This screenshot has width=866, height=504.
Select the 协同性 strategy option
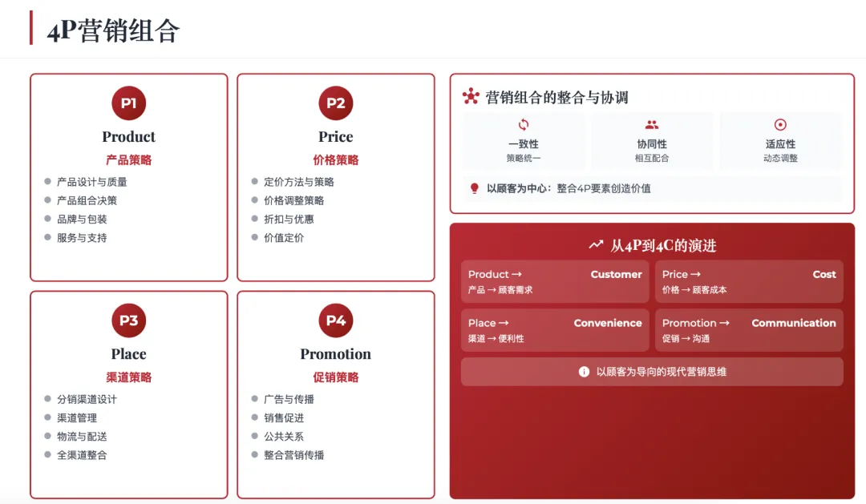pos(652,140)
